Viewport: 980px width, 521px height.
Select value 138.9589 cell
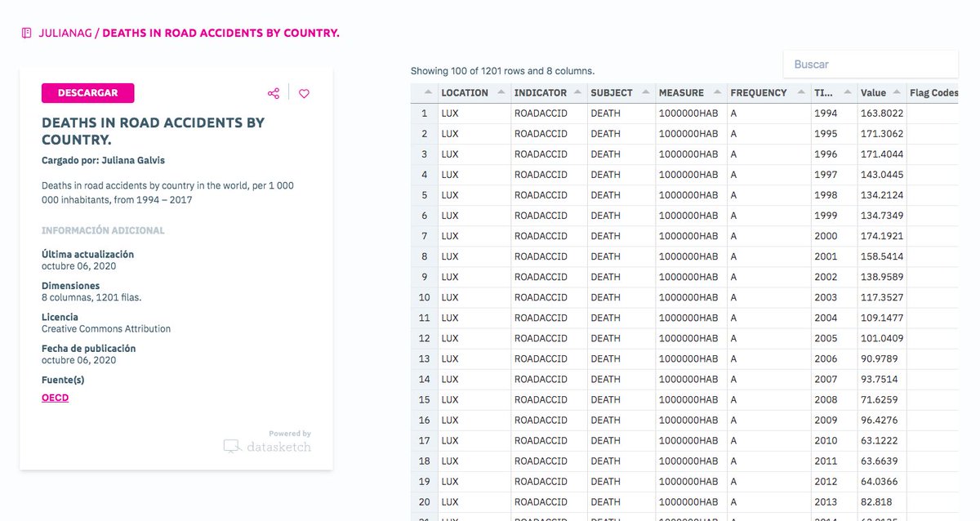point(882,277)
